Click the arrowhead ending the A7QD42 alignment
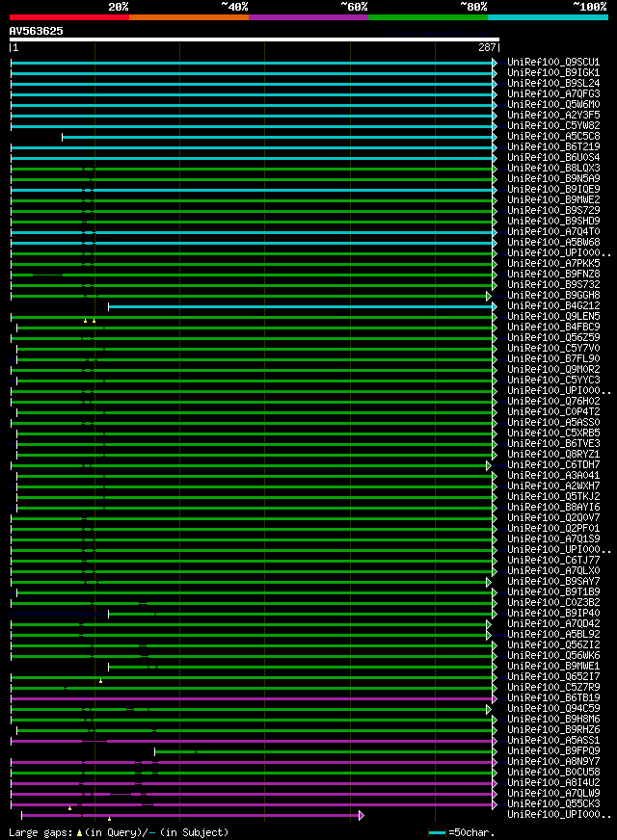This screenshot has height=840, width=617. coord(489,624)
